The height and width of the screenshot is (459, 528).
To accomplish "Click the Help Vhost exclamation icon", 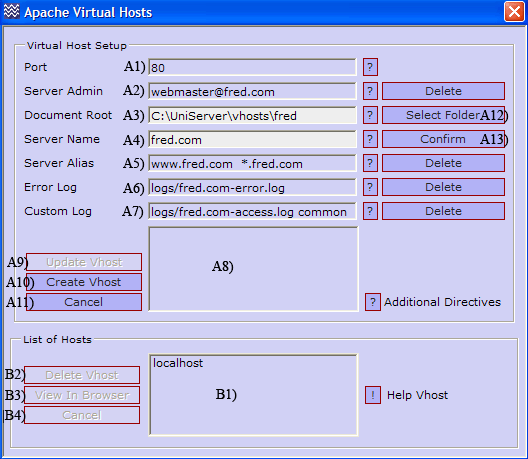I will point(373,395).
